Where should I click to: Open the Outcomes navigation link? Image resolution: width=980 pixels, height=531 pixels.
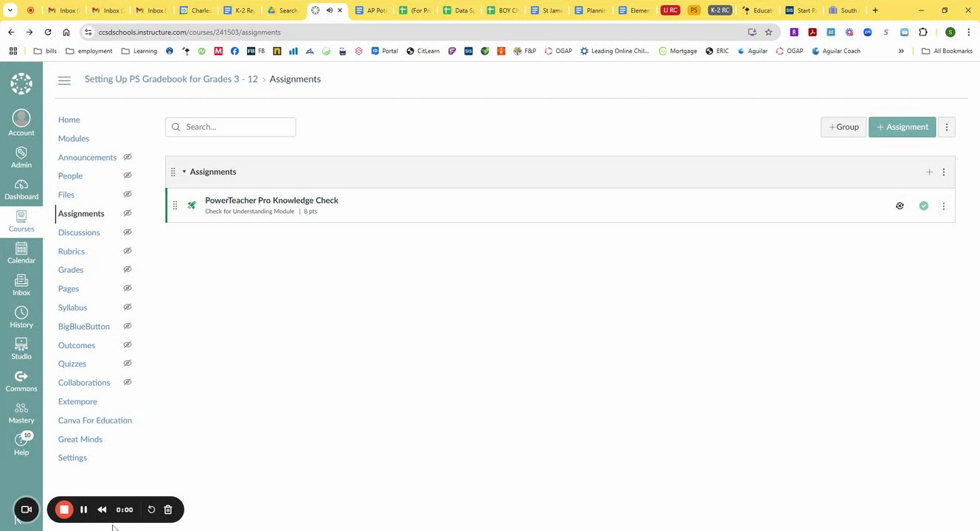click(x=77, y=345)
